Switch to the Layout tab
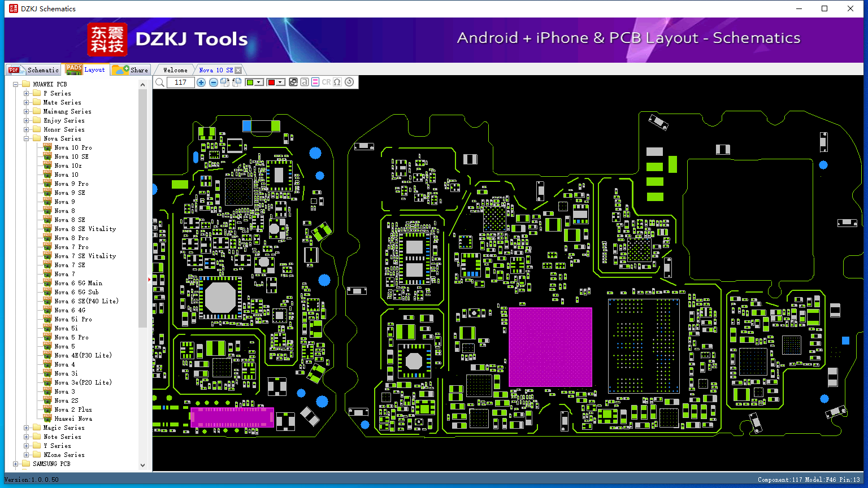Screen dimensions: 868x488 coord(86,69)
